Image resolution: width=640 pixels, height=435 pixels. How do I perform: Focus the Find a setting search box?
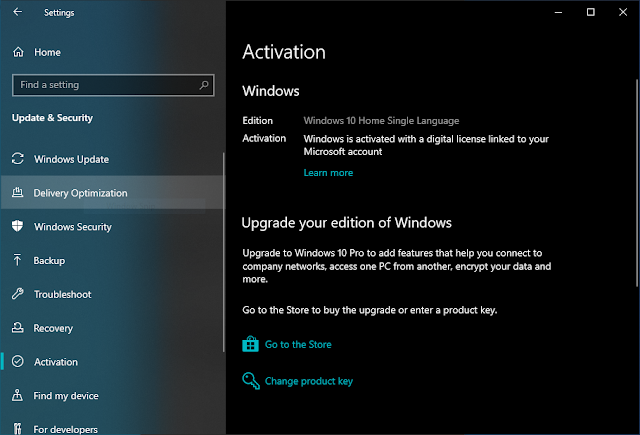[113, 85]
